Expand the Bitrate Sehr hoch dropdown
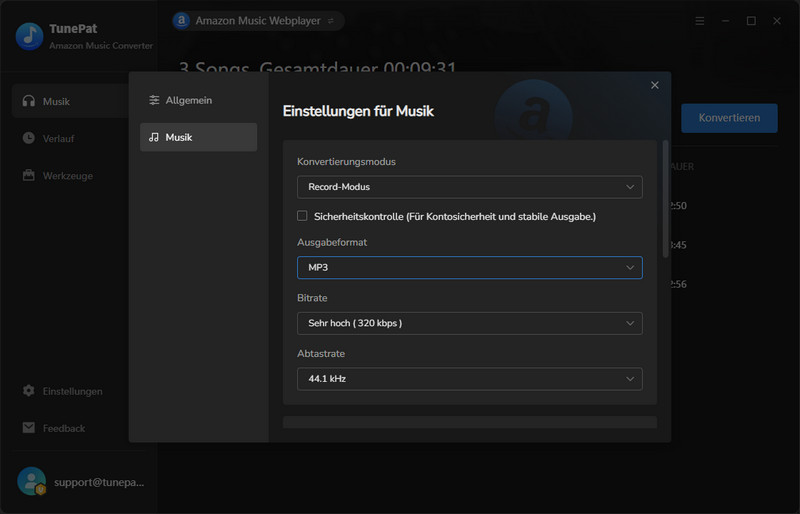The width and height of the screenshot is (800, 514). 469,323
